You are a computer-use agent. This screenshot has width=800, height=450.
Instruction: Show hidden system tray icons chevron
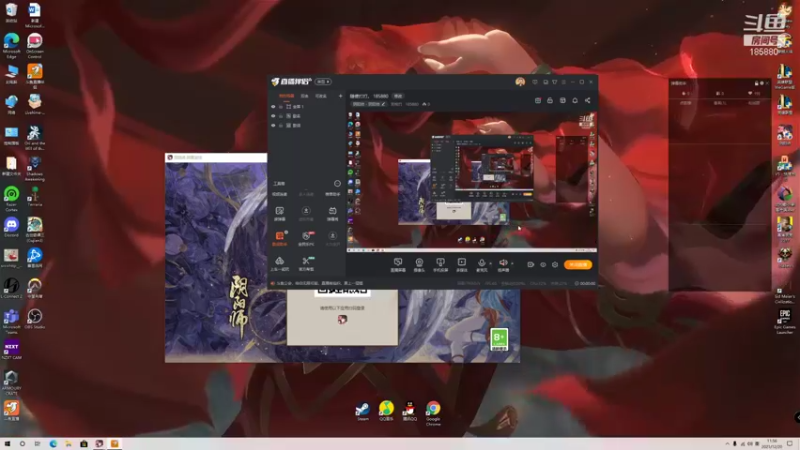(x=727, y=444)
